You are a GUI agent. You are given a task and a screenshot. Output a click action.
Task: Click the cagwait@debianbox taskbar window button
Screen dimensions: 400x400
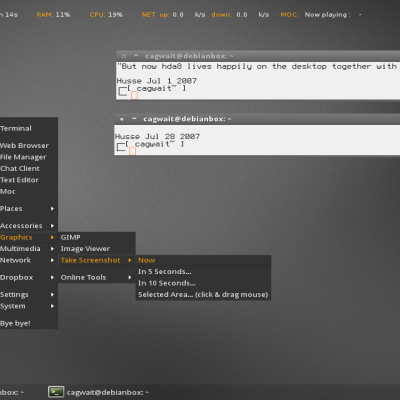click(99, 392)
